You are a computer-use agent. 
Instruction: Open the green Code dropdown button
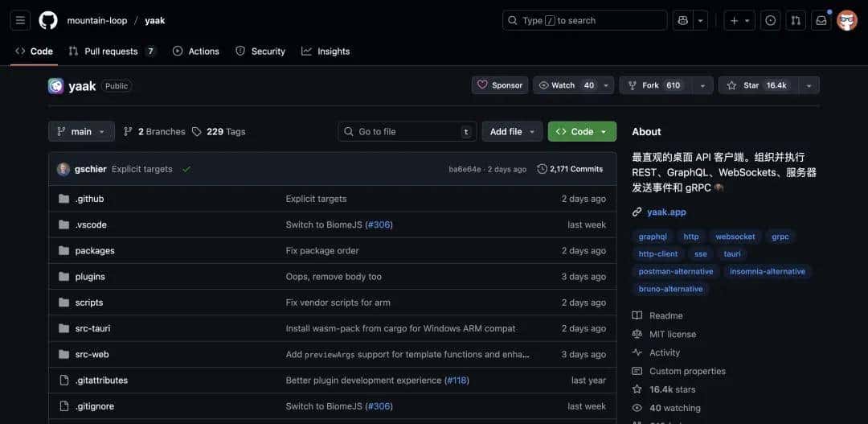pyautogui.click(x=582, y=131)
